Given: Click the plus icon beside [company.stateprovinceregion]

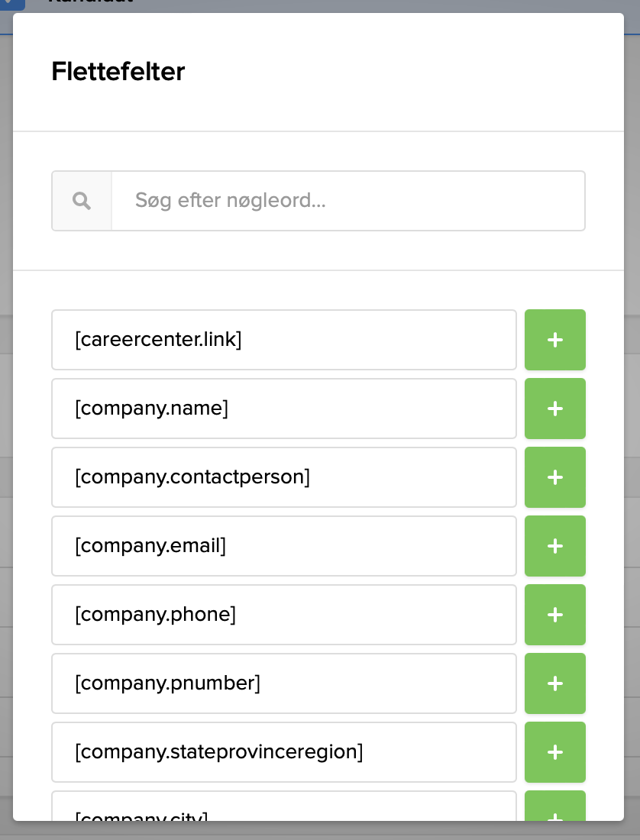Looking at the screenshot, I should 555,752.
